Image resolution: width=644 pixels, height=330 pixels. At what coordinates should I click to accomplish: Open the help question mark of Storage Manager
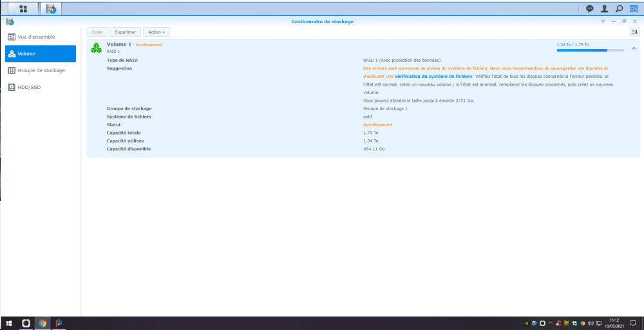(x=603, y=21)
